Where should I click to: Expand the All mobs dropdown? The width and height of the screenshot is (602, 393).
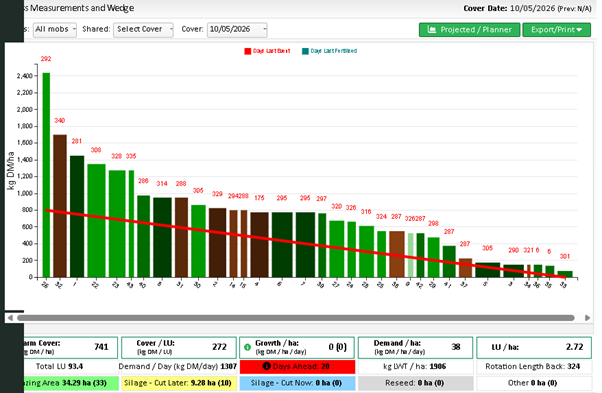[55, 29]
